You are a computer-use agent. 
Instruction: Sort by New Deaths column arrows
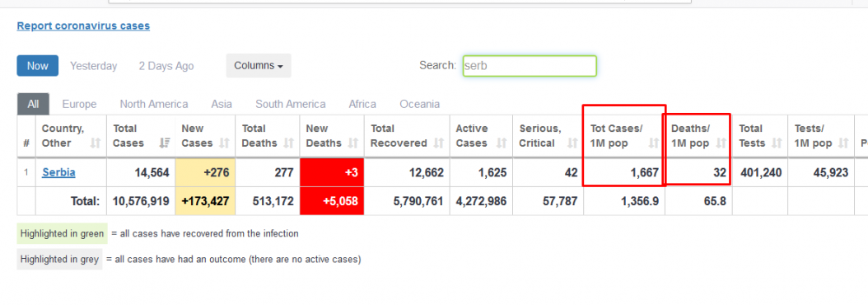tap(352, 143)
